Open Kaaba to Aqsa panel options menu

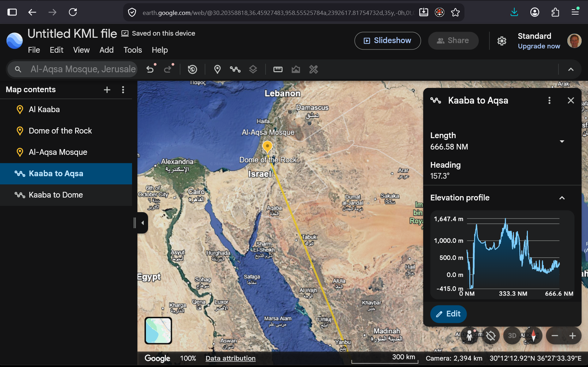[x=550, y=100]
